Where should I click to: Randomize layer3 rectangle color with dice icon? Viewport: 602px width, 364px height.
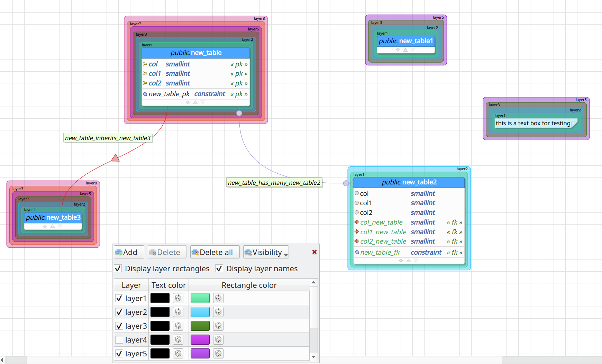[218, 326]
